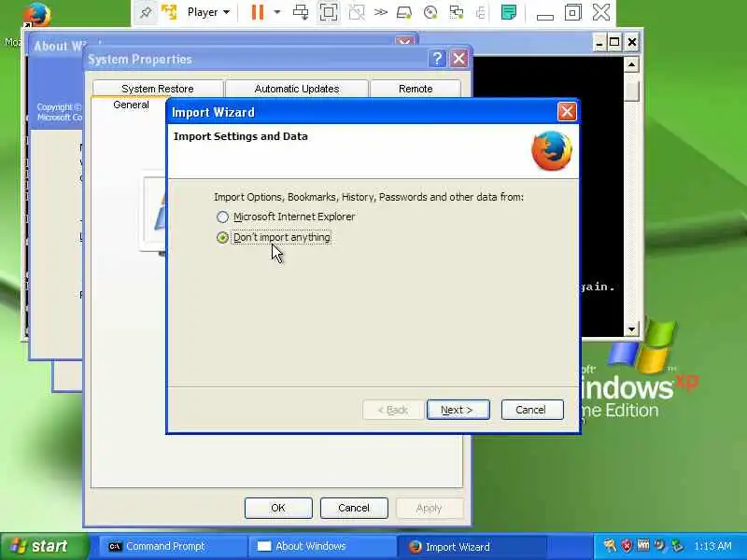
Task: Click the help question mark in System Properties
Action: (x=437, y=59)
